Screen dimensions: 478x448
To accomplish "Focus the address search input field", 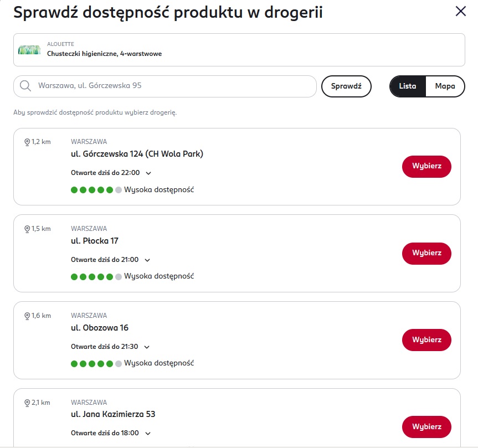I will click(172, 86).
